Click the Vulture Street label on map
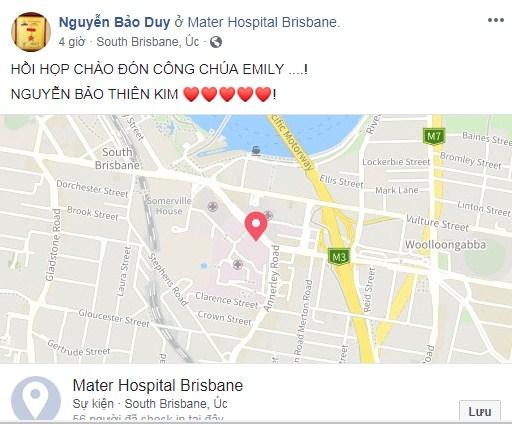512x424 pixels. (x=437, y=223)
